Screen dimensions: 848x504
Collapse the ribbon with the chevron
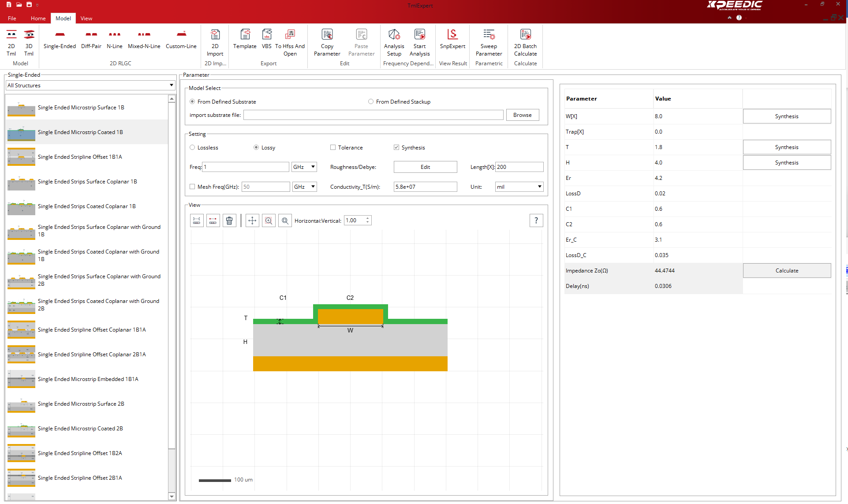click(x=729, y=18)
